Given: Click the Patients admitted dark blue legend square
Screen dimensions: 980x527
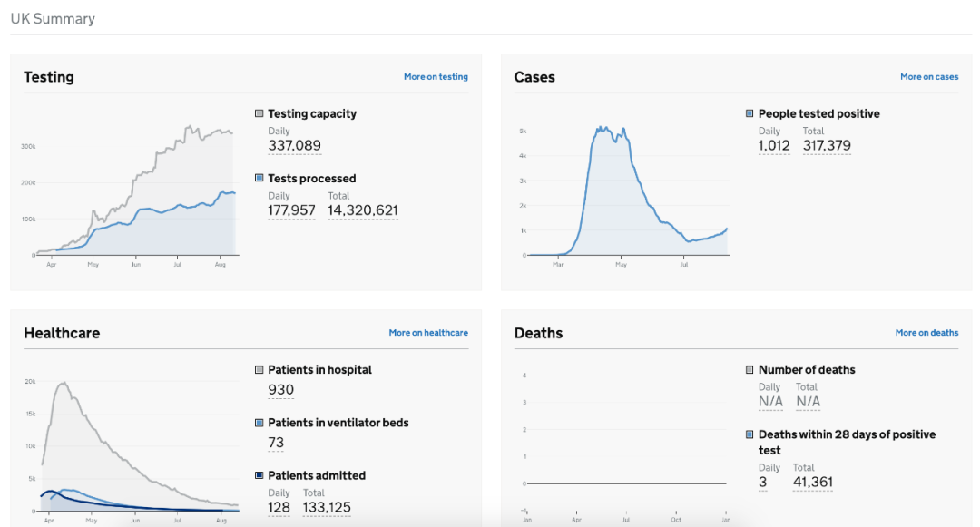Looking at the screenshot, I should pos(259,475).
